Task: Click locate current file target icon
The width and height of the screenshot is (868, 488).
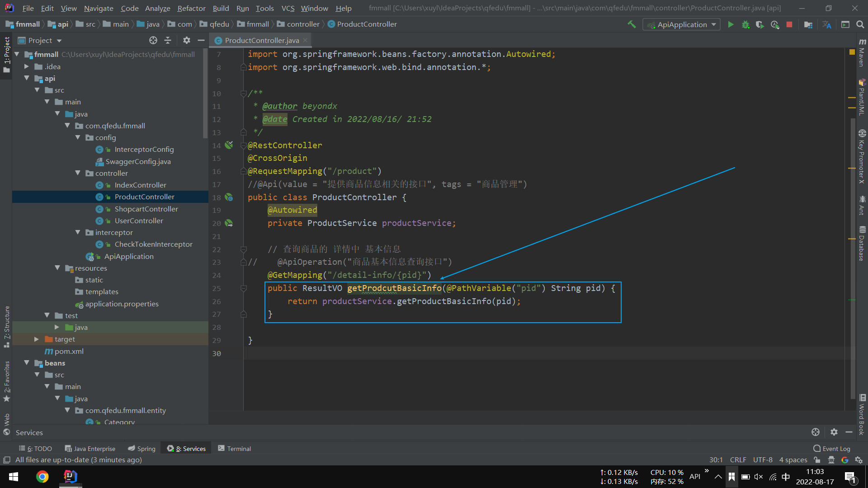Action: [x=153, y=40]
